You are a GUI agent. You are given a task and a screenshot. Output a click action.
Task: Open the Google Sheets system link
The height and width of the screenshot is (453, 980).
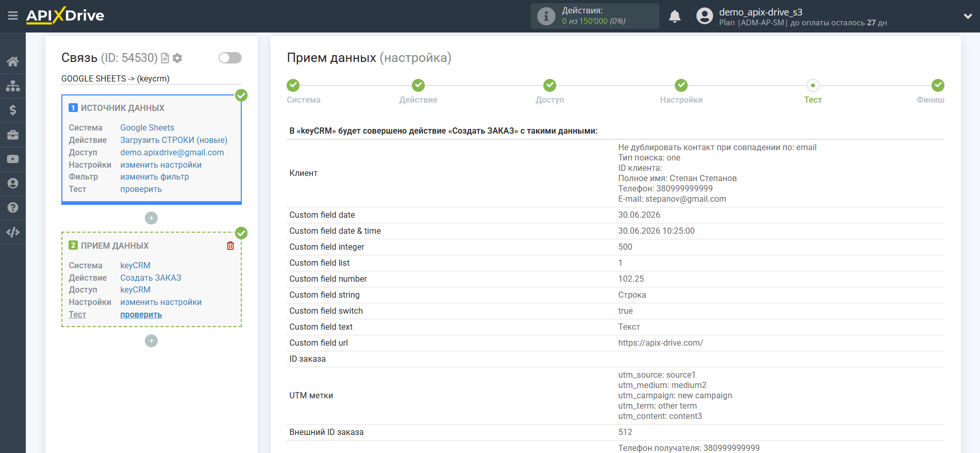coord(147,127)
